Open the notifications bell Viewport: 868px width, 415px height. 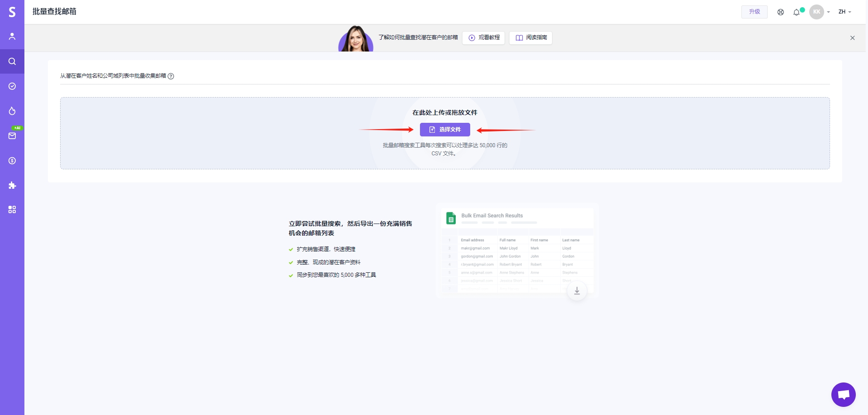tap(797, 12)
